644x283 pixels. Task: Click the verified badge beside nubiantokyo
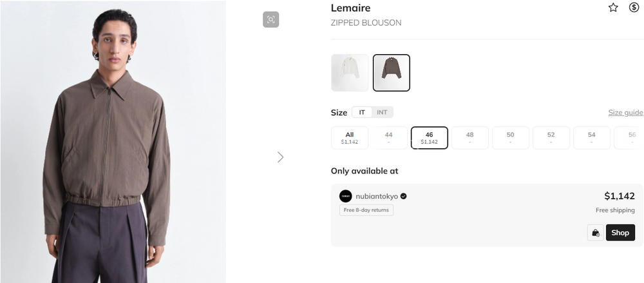(x=404, y=196)
